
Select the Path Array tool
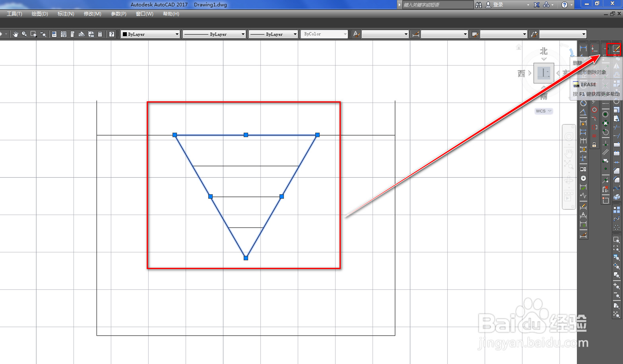(617, 218)
